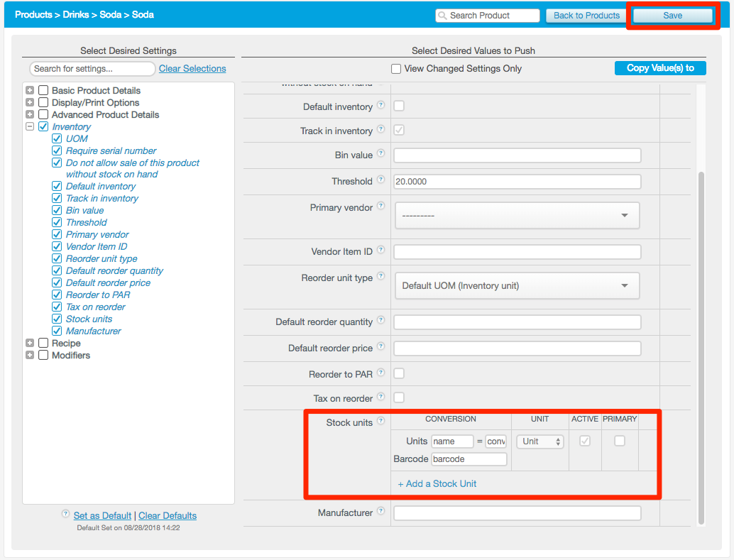Open the Reorder unit type dropdown
Viewport: 734px width, 560px height.
pyautogui.click(x=517, y=286)
